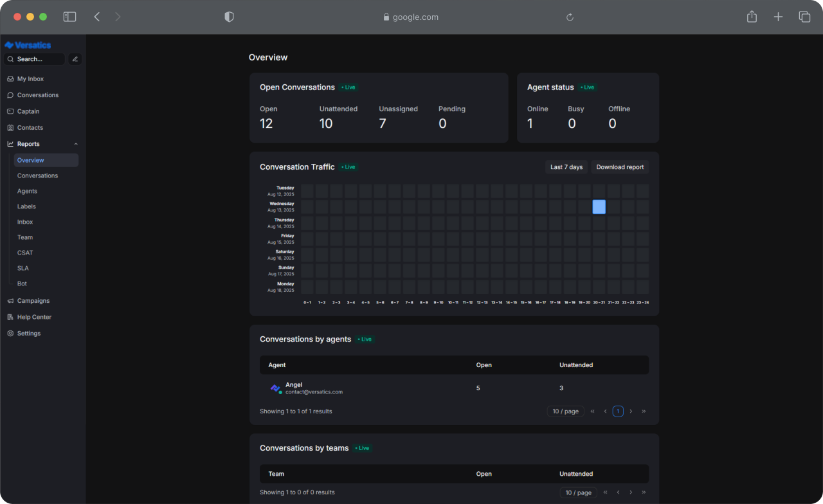Image resolution: width=823 pixels, height=504 pixels.
Task: Show tab overview icon
Action: (804, 17)
